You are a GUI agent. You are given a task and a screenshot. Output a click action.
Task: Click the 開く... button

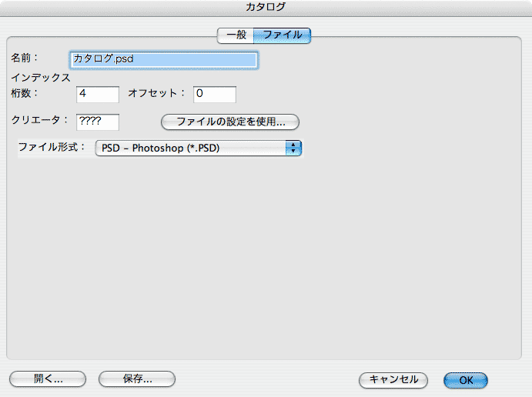(48, 379)
